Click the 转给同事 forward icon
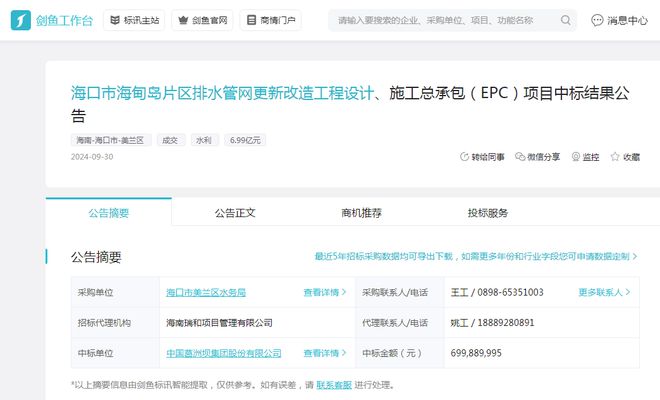 (x=464, y=157)
